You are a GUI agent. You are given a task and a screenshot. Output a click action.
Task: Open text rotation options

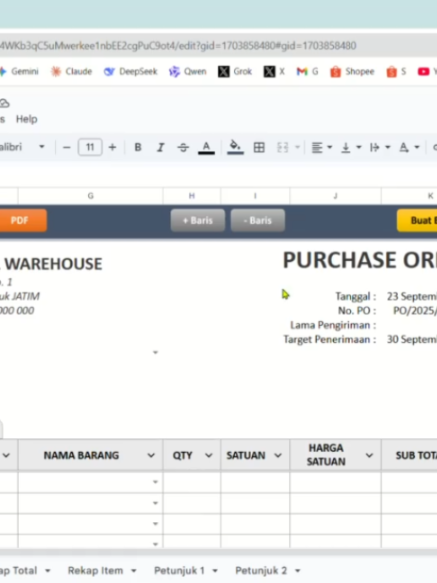[409, 148]
